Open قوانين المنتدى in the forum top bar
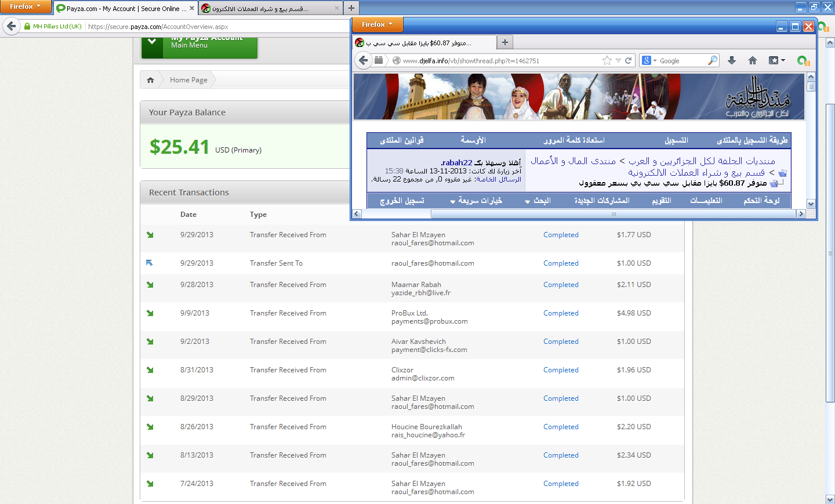 [402, 140]
